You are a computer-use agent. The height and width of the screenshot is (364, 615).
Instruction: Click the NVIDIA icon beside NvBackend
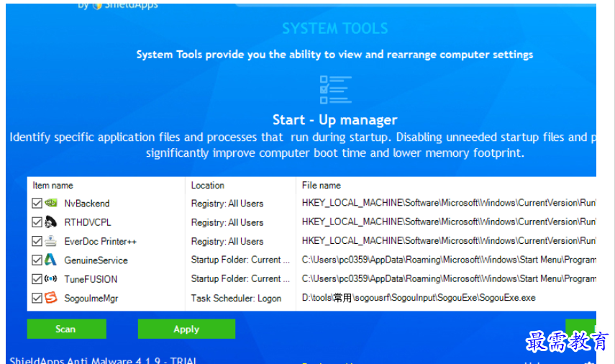point(50,203)
